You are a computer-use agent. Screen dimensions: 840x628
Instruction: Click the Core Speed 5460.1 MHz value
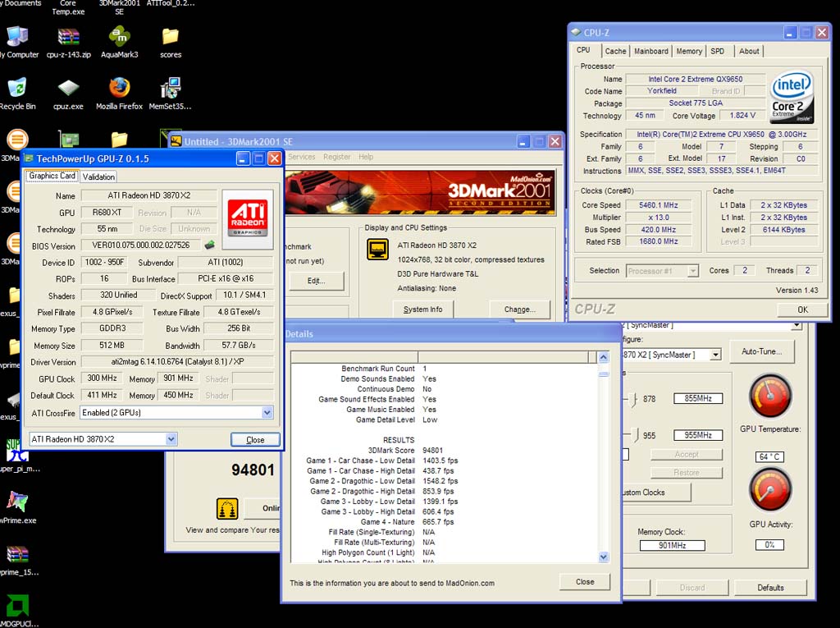tap(659, 205)
